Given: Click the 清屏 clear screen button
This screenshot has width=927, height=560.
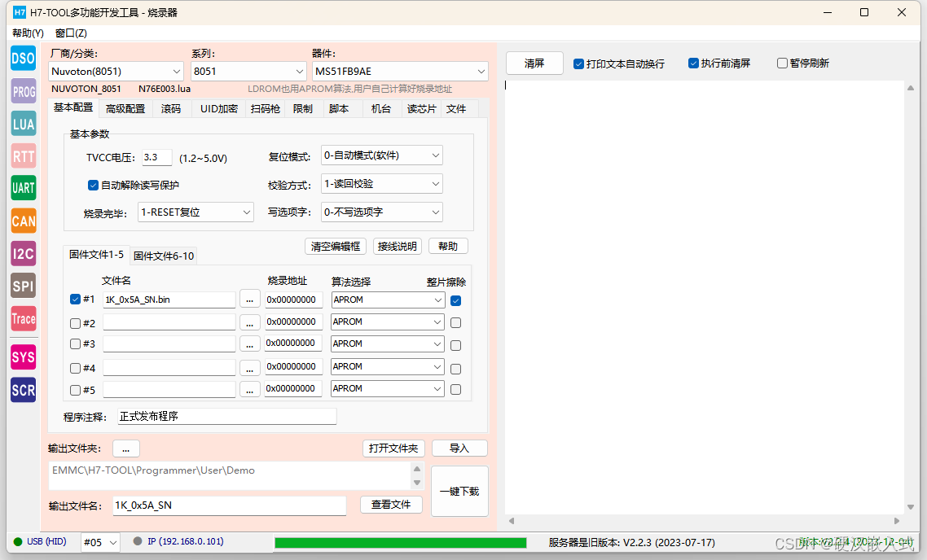Looking at the screenshot, I should (534, 63).
